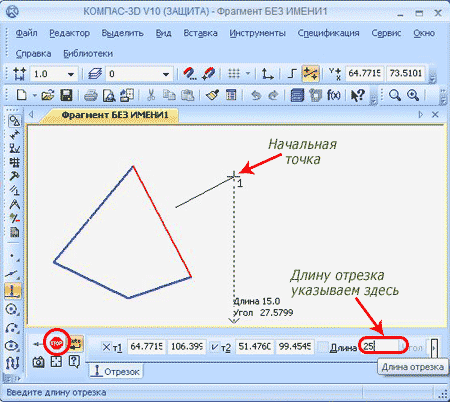Expand the grid options arrow

tap(248, 73)
